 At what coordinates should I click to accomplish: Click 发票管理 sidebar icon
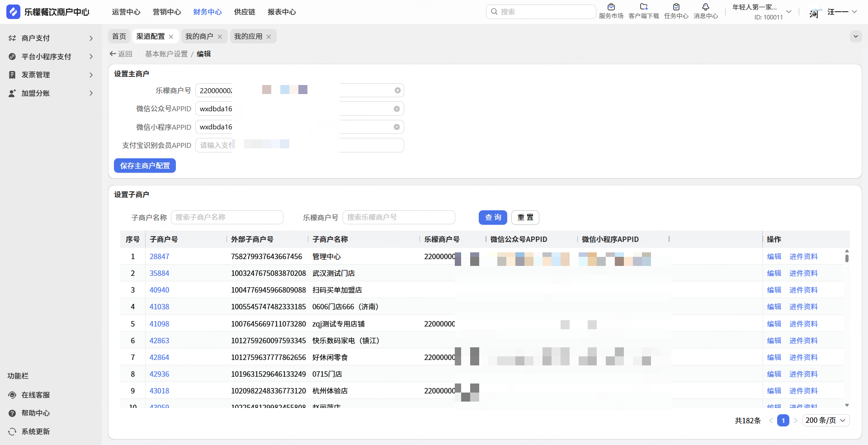[12, 75]
